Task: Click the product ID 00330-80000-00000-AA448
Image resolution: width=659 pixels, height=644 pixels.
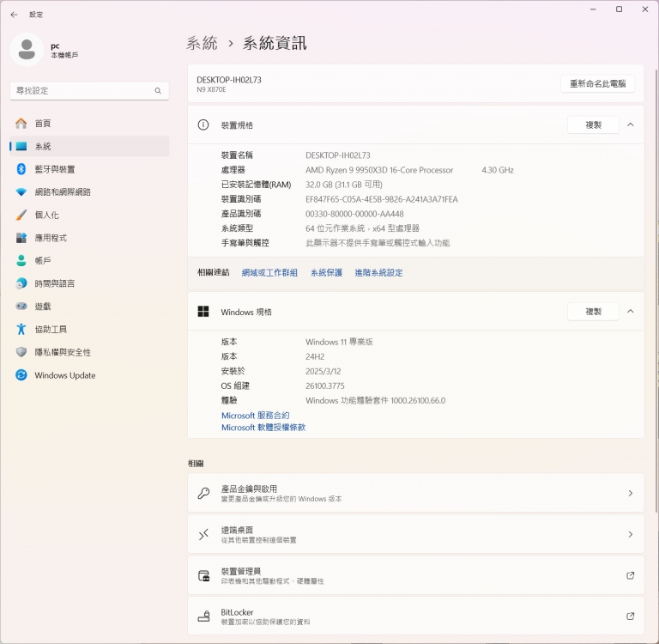Action: (x=354, y=214)
